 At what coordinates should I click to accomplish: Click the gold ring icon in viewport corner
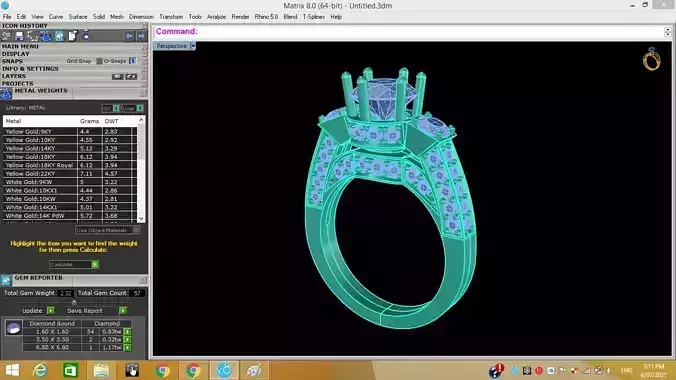coord(651,59)
